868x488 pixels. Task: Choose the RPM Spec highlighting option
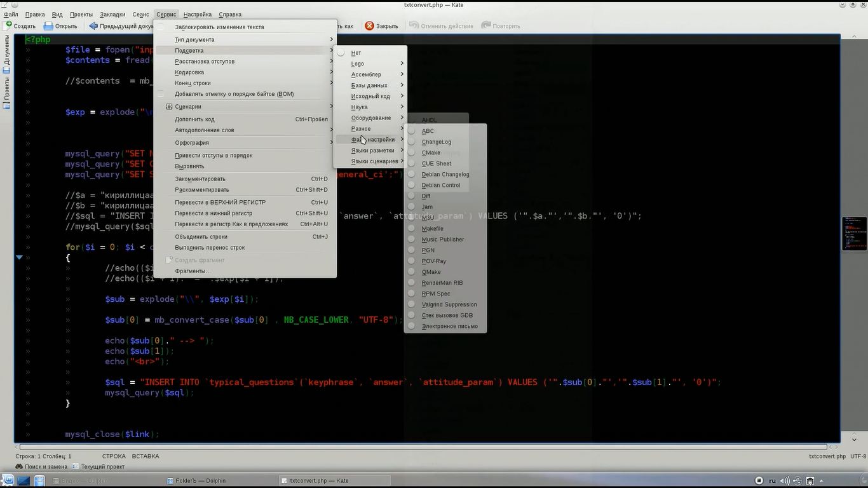tap(435, 294)
